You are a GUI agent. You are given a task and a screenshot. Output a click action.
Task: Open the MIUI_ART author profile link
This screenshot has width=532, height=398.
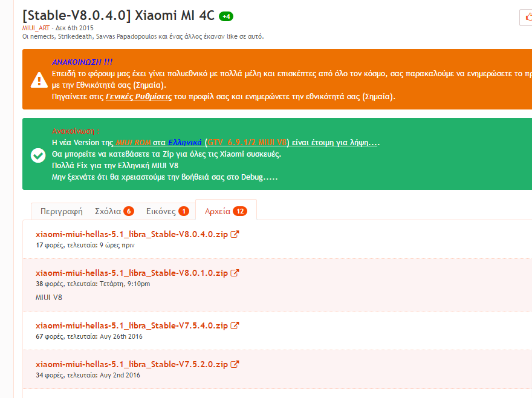tap(36, 28)
